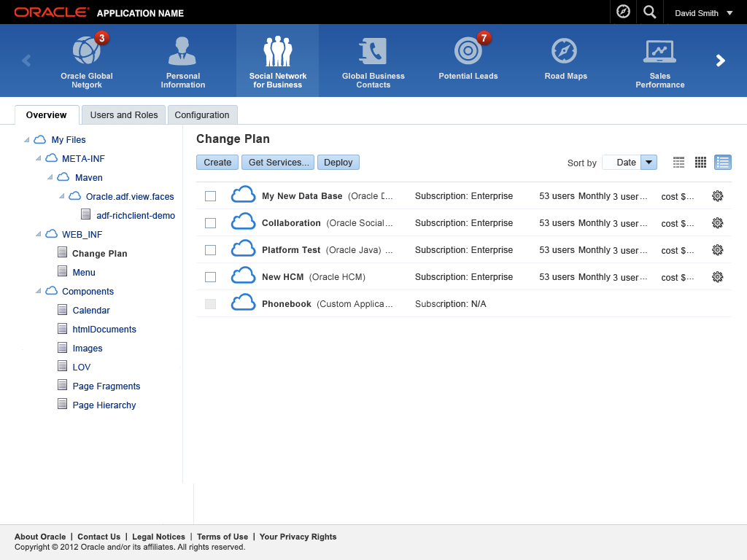Image resolution: width=747 pixels, height=560 pixels.
Task: Click the New HCM service name
Action: (282, 276)
